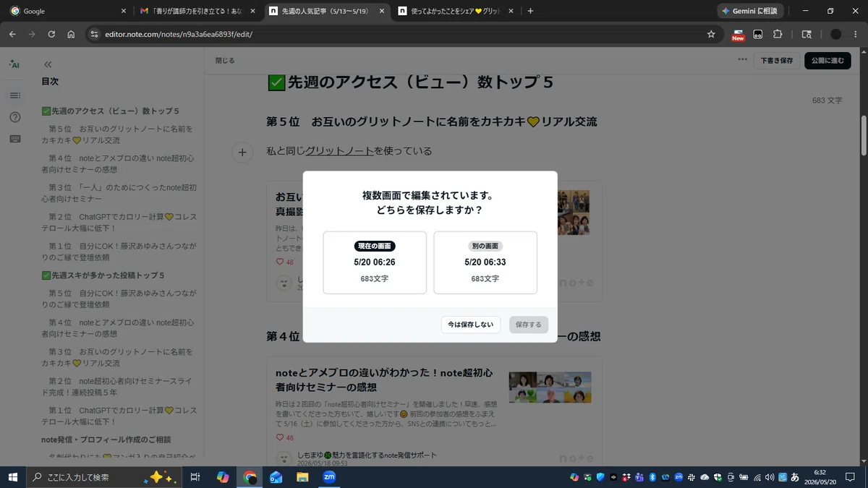Select the 現在の画面 5/20 06:26 version
The width and height of the screenshot is (868, 488).
[x=375, y=262]
